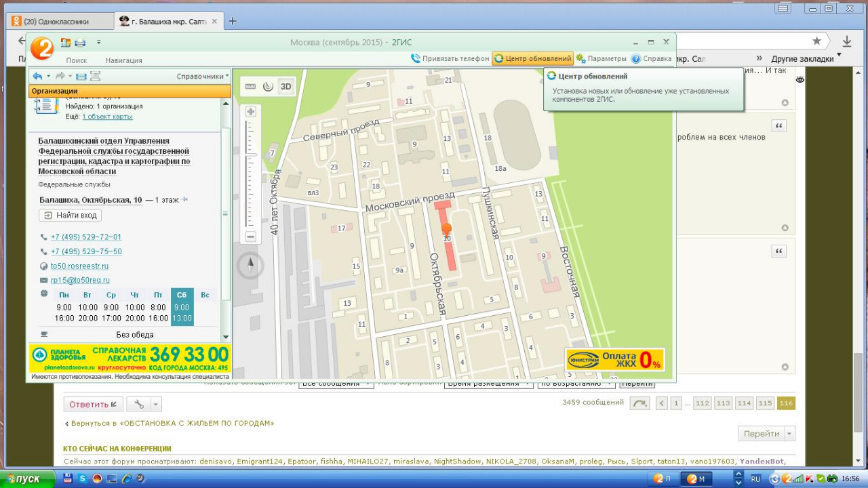Viewport: 868px width, 488px height.
Task: Click the back arrow in directory panel
Action: (x=37, y=77)
